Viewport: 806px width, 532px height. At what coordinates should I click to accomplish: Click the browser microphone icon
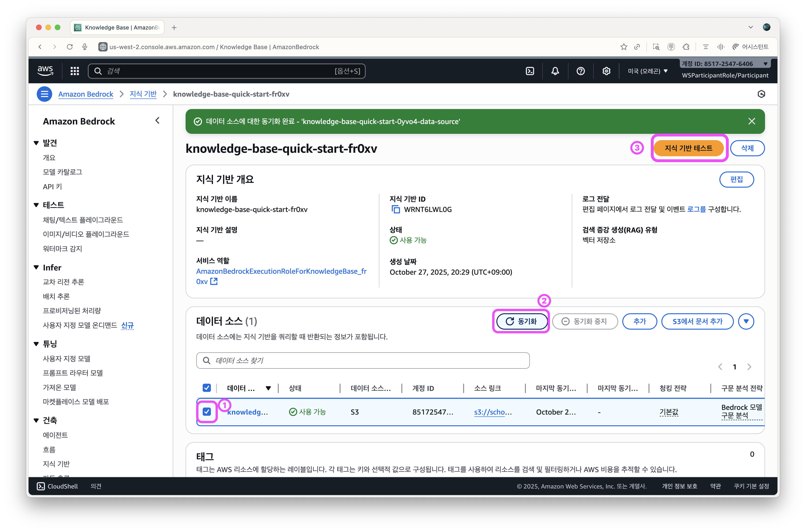(x=85, y=47)
